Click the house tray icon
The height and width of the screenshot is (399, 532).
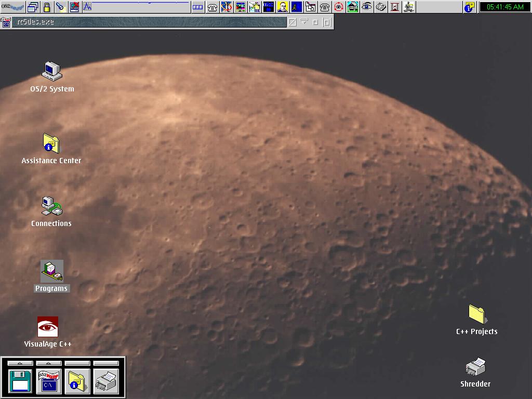[x=353, y=7]
